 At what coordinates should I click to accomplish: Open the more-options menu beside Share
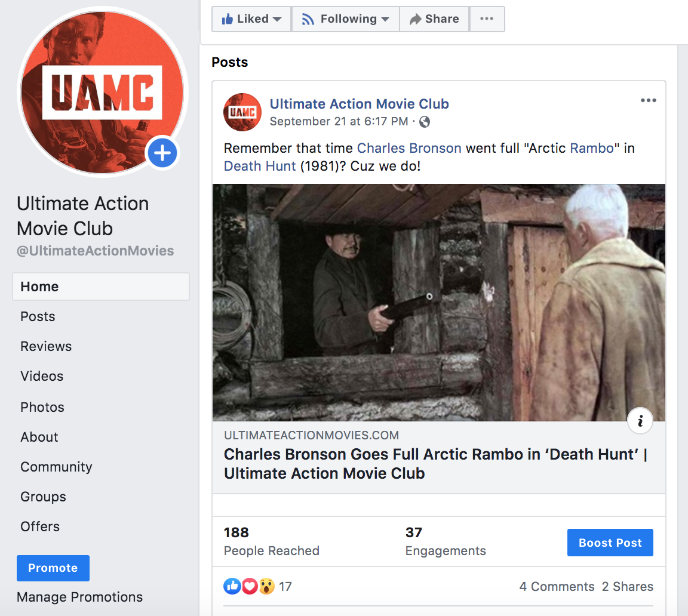pos(487,19)
